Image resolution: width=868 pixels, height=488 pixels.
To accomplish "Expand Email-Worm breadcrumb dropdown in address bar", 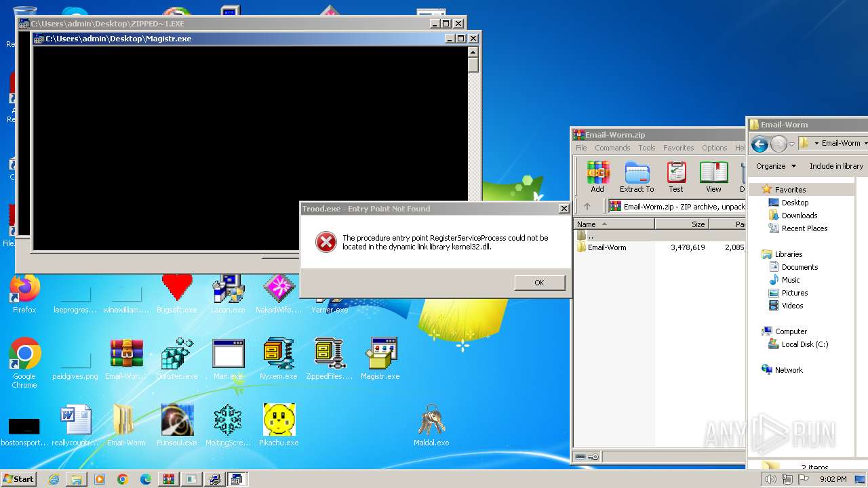I will click(x=865, y=144).
